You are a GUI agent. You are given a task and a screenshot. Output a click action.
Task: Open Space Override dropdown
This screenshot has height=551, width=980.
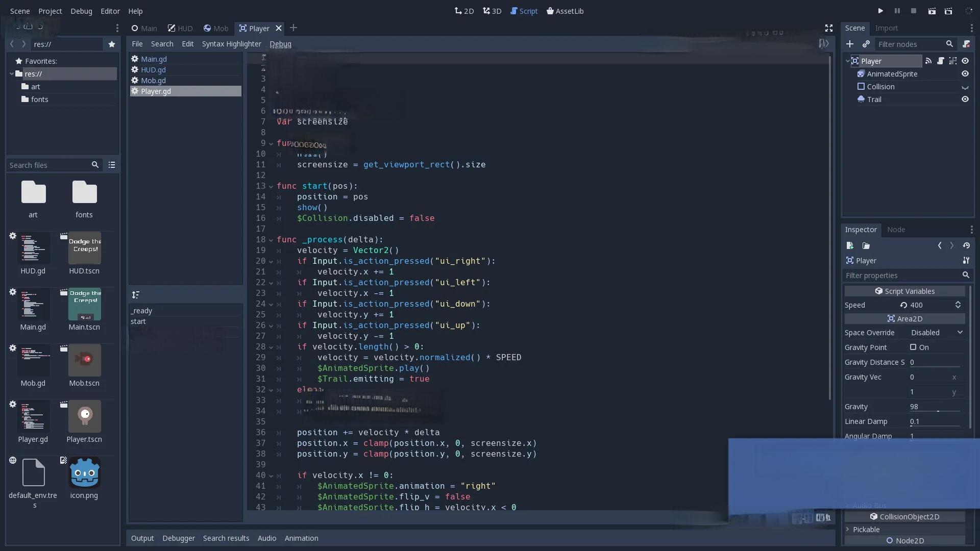point(937,333)
